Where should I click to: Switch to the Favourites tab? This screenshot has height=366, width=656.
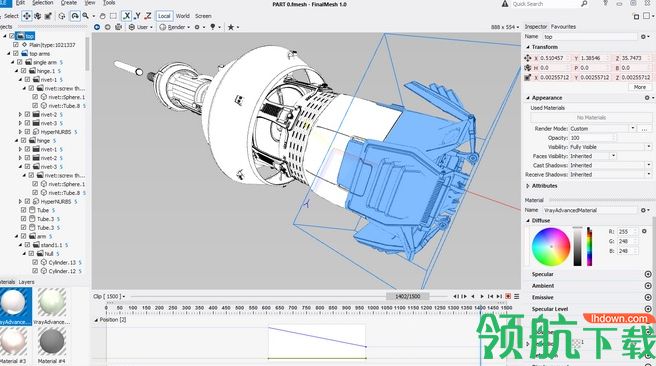click(x=563, y=26)
